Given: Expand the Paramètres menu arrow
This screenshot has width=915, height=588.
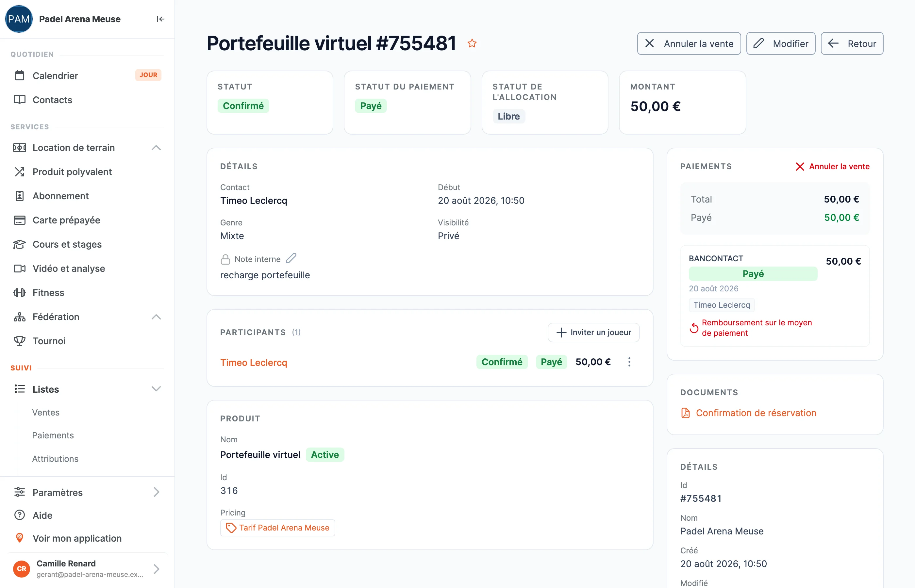Looking at the screenshot, I should coord(156,492).
